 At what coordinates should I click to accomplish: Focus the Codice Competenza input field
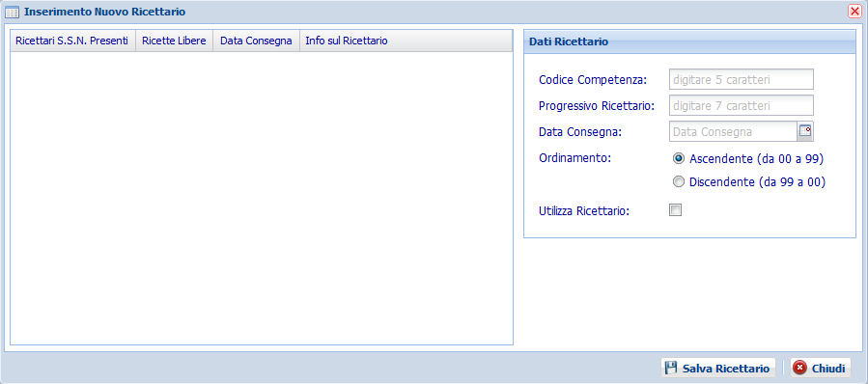coord(742,79)
